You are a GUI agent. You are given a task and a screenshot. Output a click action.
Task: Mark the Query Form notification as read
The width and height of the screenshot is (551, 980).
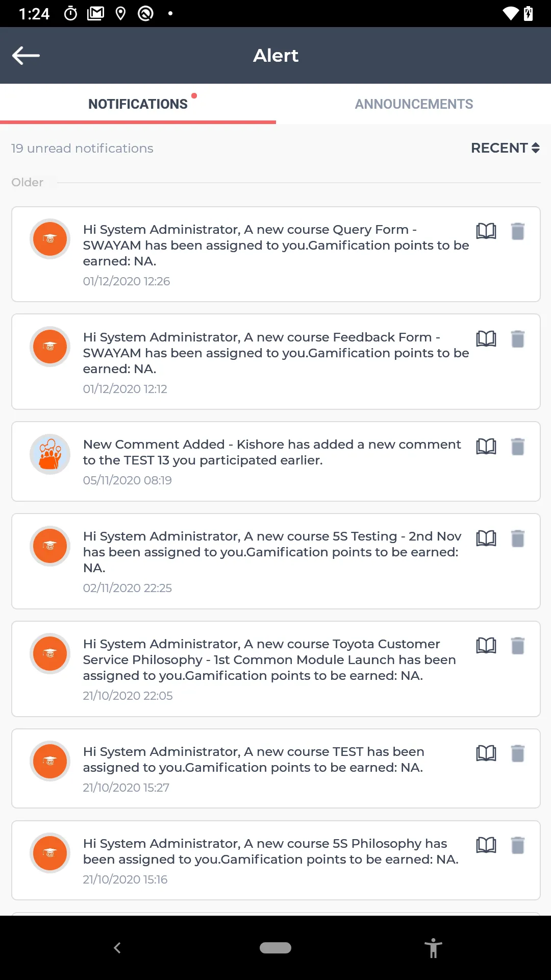[486, 231]
